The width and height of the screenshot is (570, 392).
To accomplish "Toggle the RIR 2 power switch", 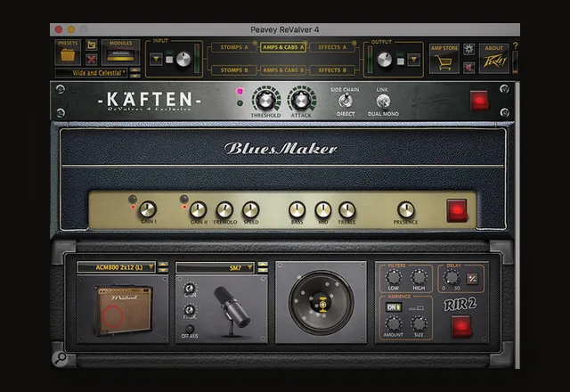I will [461, 326].
